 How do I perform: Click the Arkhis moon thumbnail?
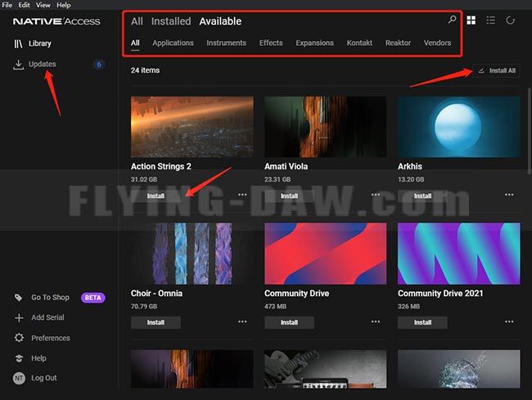[458, 127]
